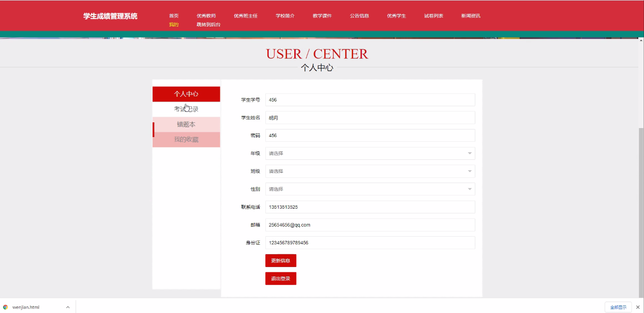The height and width of the screenshot is (313, 644).
Task: Switch to the 我的 tab
Action: coord(173,24)
